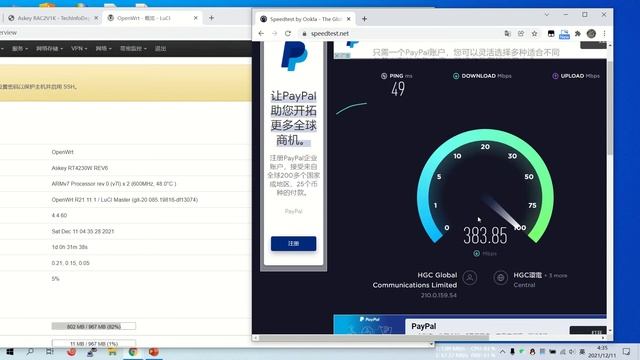
Task: Click the '0.21, 0.15, 0.05' load average
Action: coord(71,263)
